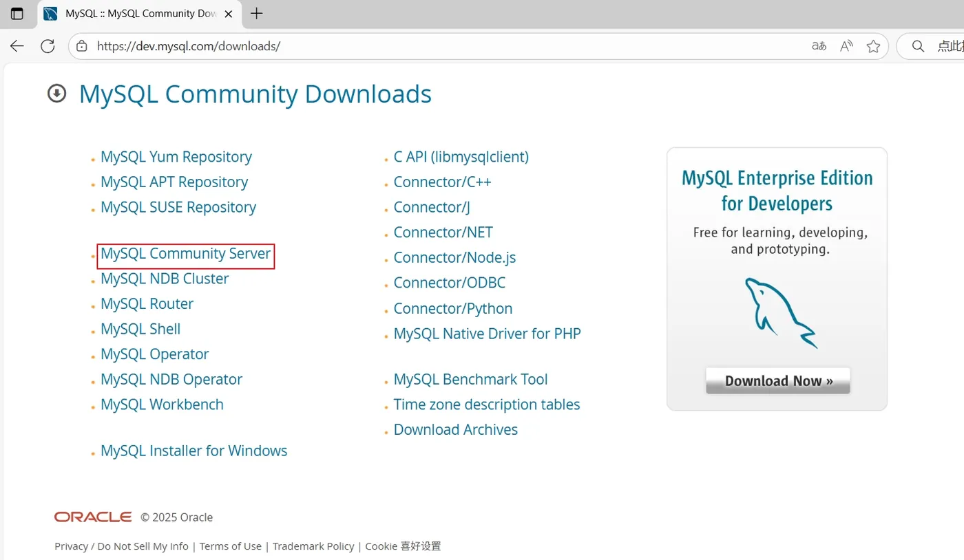The image size is (964, 560).
Task: Open MySQL Benchmark Tool link
Action: pos(471,380)
